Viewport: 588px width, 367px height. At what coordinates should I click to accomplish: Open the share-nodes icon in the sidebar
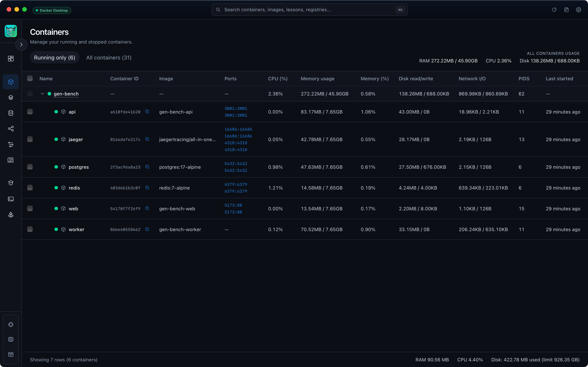click(11, 128)
